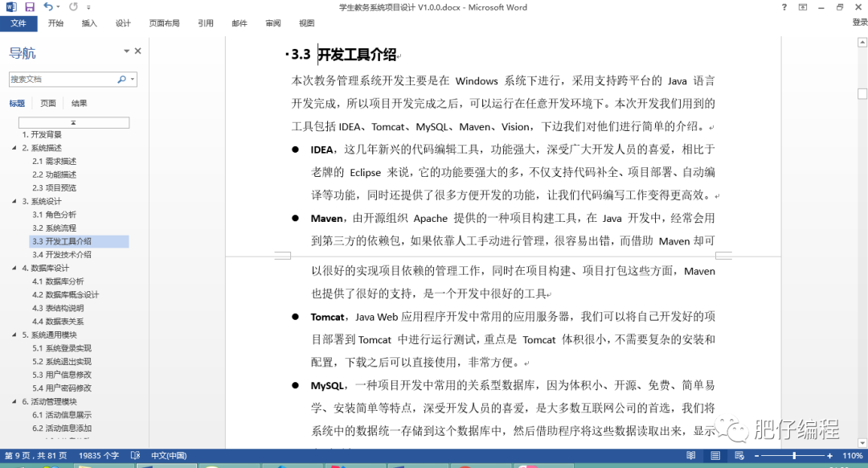The image size is (868, 468).
Task: Switch to Read Mode view icon
Action: click(691, 456)
